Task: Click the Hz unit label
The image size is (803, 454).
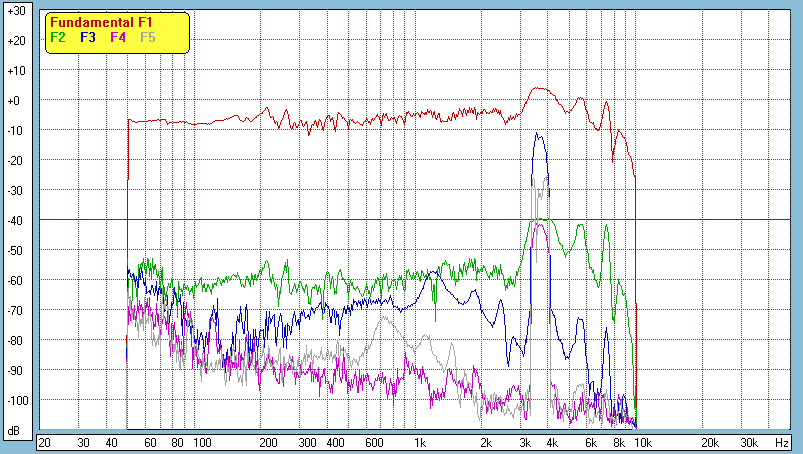Action: point(782,441)
